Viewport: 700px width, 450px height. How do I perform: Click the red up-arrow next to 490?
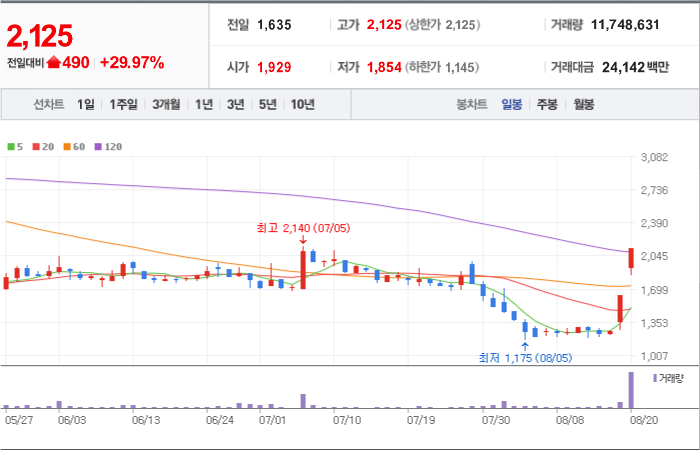coord(54,62)
